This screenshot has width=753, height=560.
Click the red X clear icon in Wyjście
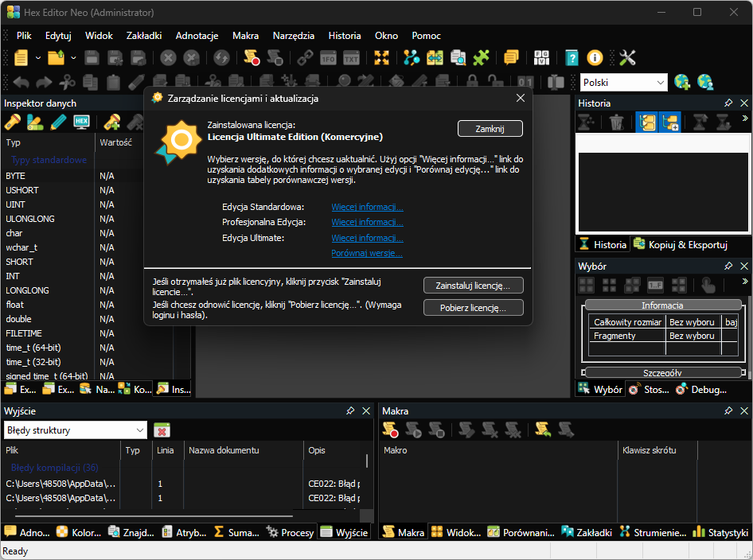(x=162, y=430)
